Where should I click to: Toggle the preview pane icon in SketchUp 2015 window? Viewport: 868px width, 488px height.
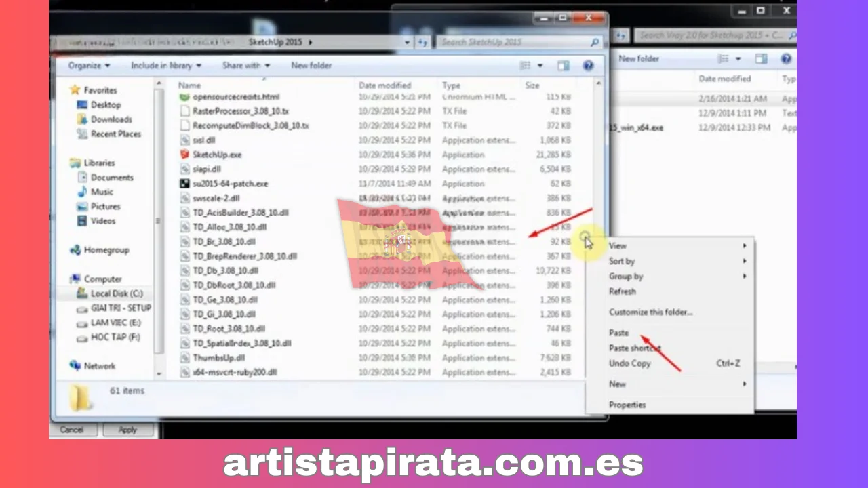[x=563, y=66]
